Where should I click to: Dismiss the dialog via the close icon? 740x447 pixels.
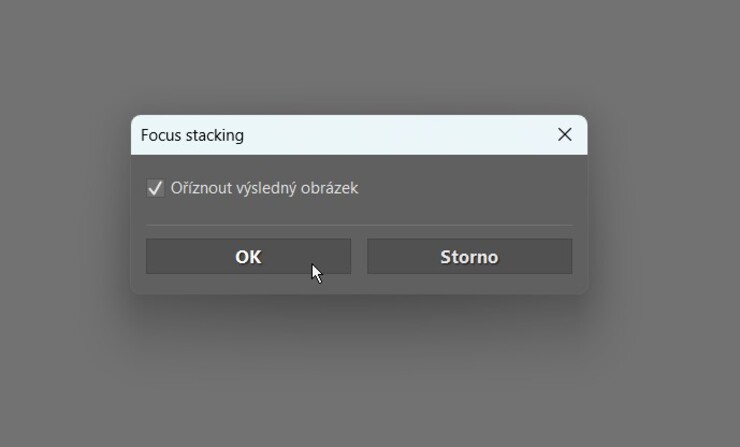564,135
